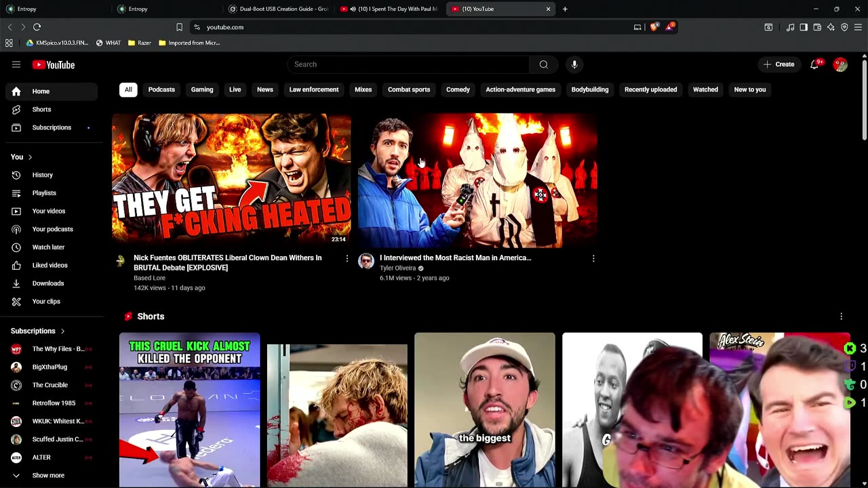Start voice search with microphone icon
868x488 pixels.
[x=574, y=64]
